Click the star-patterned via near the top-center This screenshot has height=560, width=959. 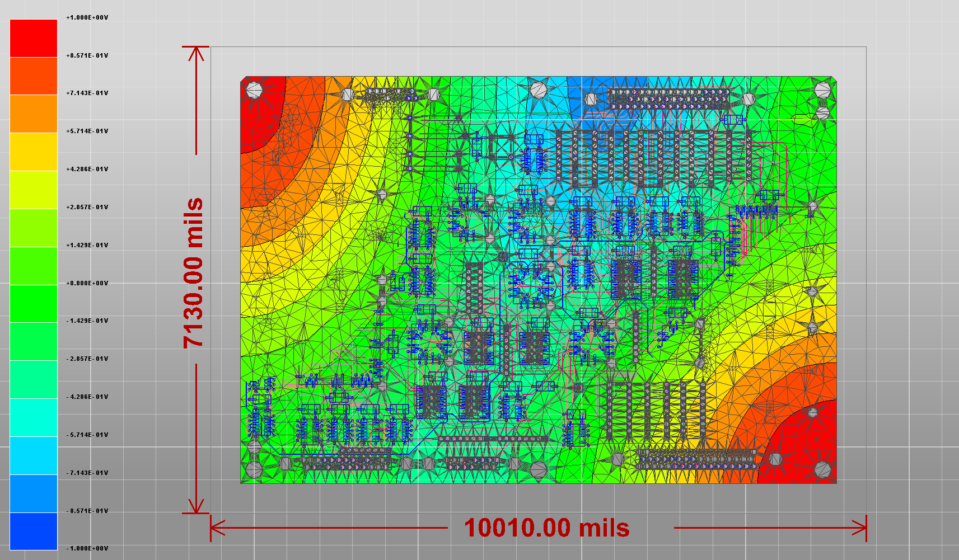coord(539,90)
